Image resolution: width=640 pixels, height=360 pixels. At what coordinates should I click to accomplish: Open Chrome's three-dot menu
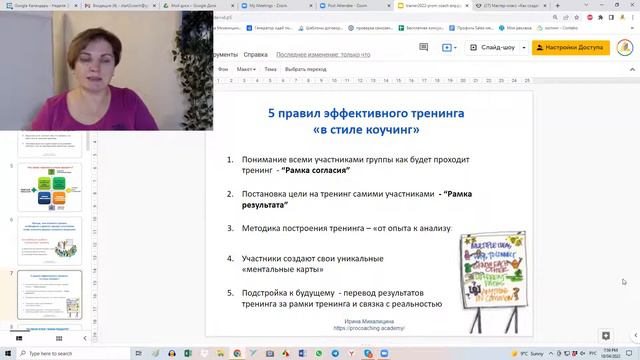point(633,18)
